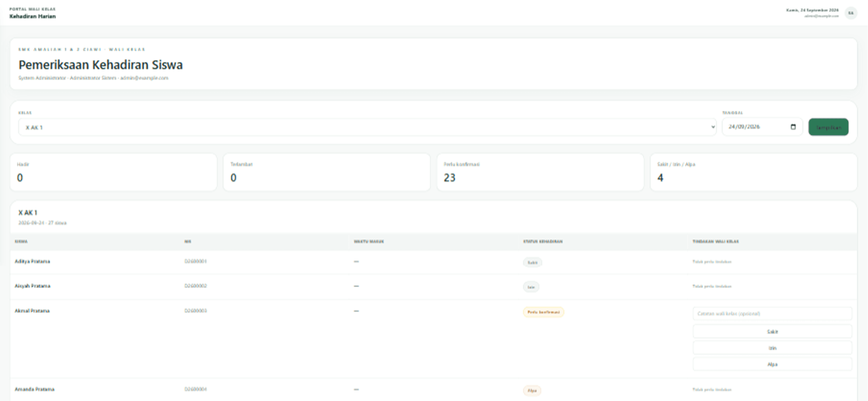Mark Akmal Pratama as Alpa
The image size is (868, 401).
pyautogui.click(x=772, y=364)
